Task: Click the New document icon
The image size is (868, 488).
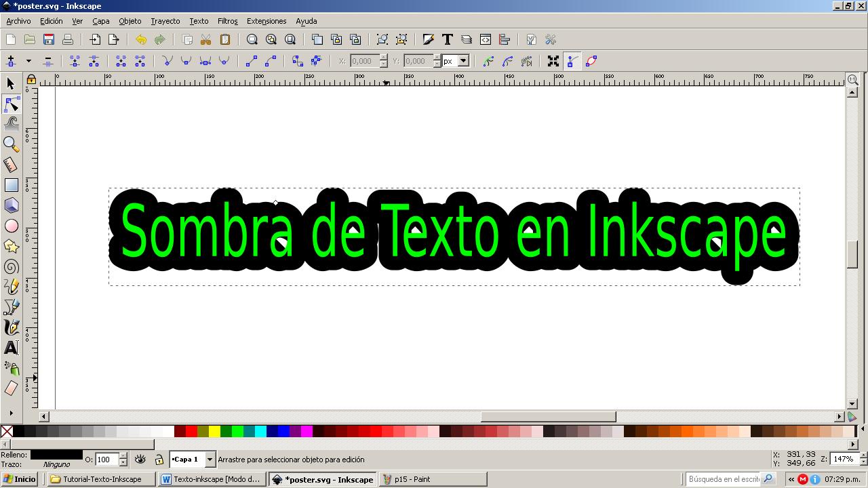Action: coord(11,40)
